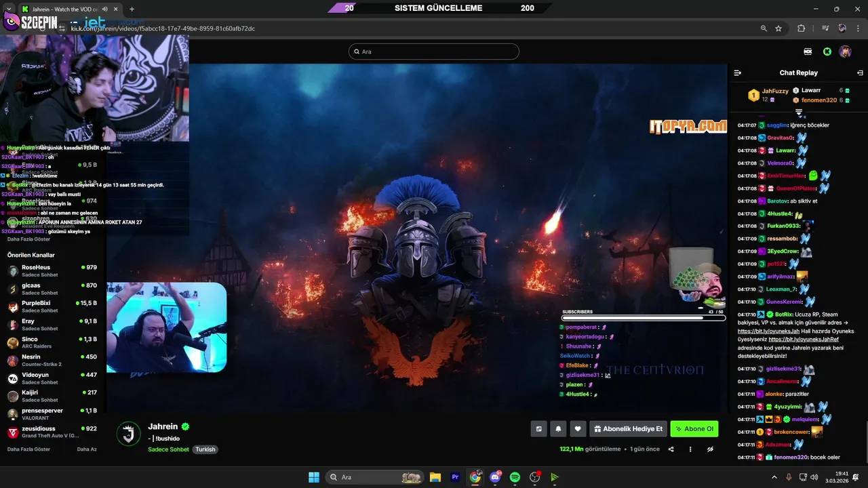868x488 pixels.
Task: Click the BotRix username in chat
Action: coord(783,314)
